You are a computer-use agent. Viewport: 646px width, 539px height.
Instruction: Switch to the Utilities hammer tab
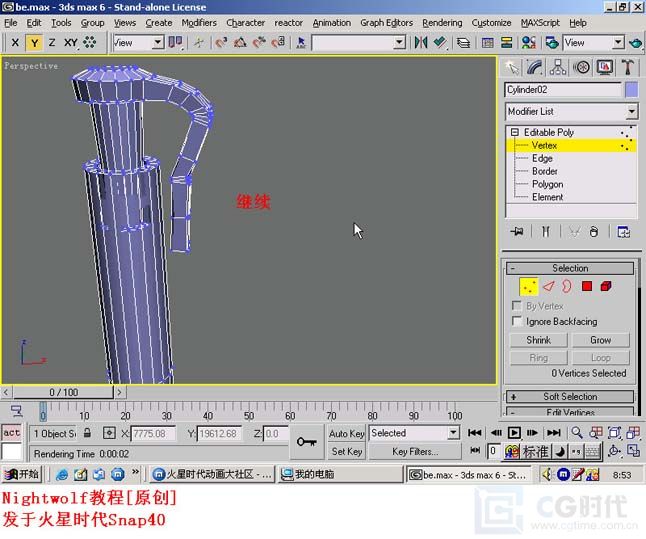(x=627, y=67)
